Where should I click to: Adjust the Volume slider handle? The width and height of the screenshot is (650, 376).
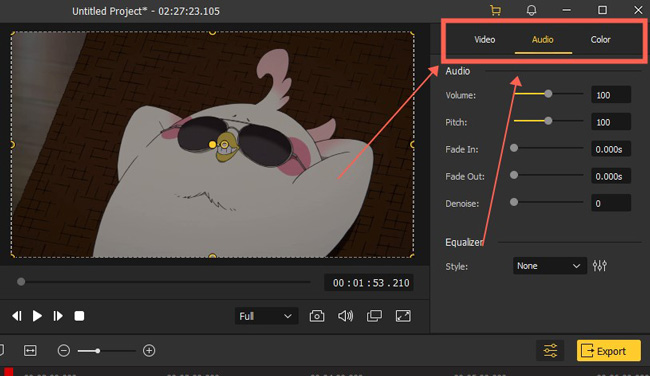pyautogui.click(x=548, y=94)
